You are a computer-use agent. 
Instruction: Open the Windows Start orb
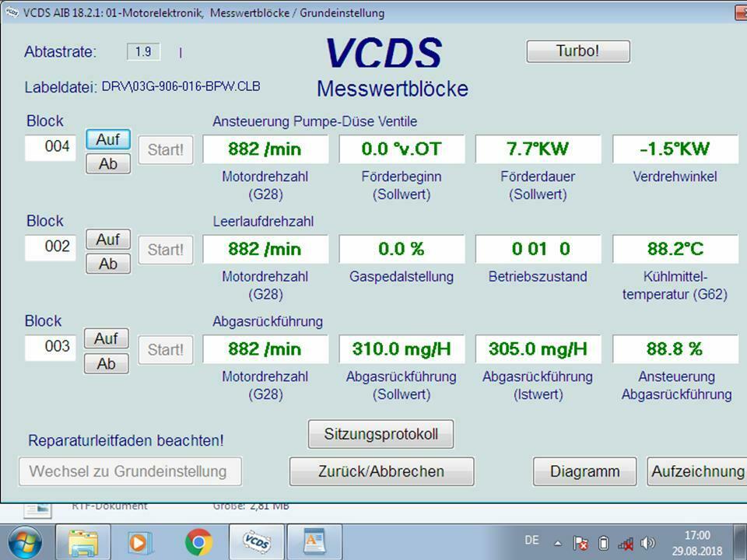tap(25, 542)
